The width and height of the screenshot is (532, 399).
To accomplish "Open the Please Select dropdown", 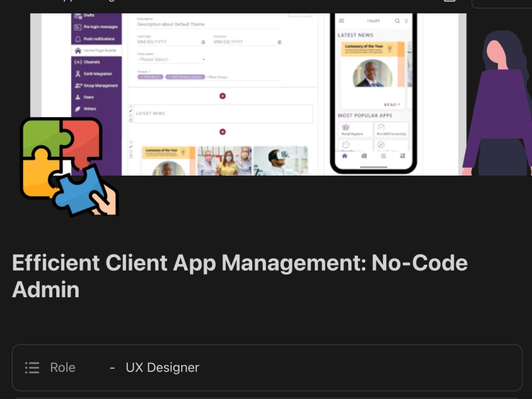I will (171, 60).
